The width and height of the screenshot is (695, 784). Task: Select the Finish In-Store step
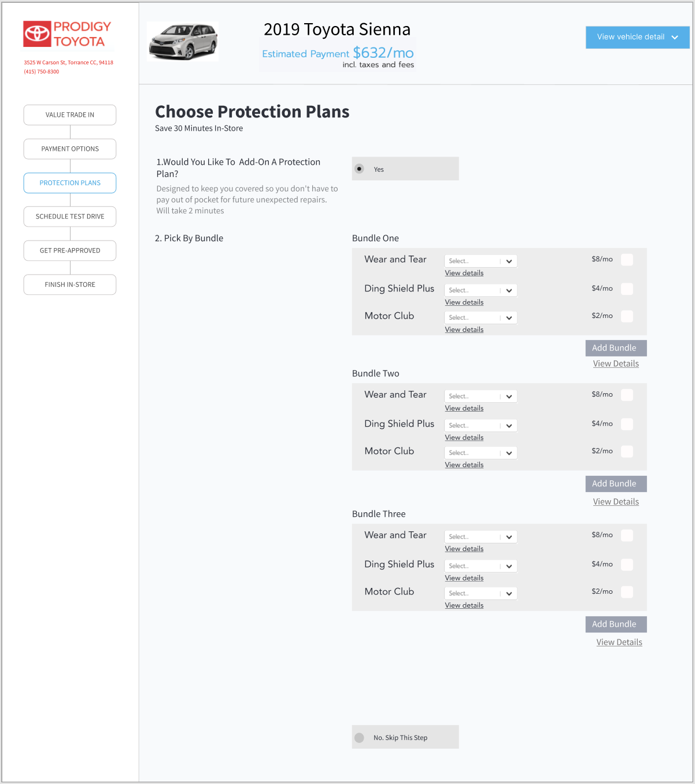[x=70, y=284]
